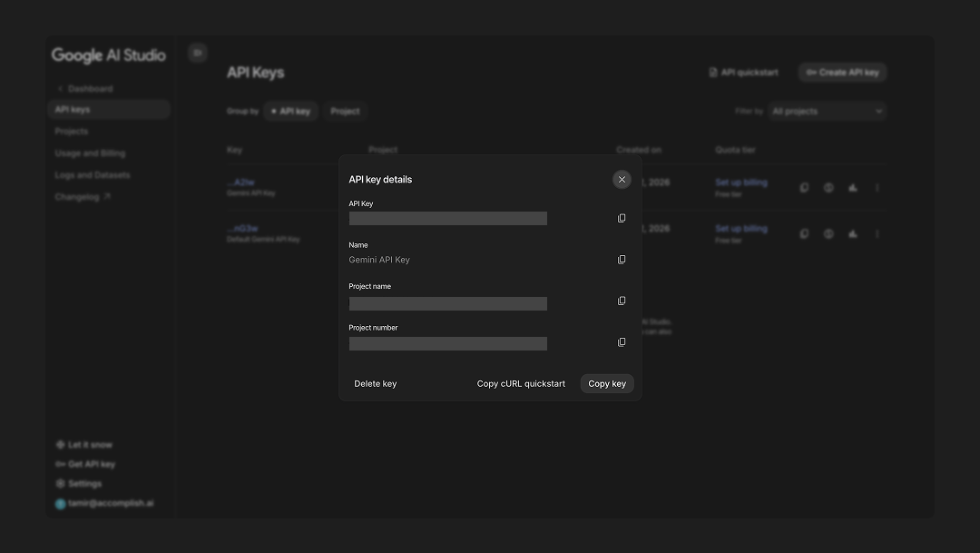Copy the Project number value

(622, 342)
